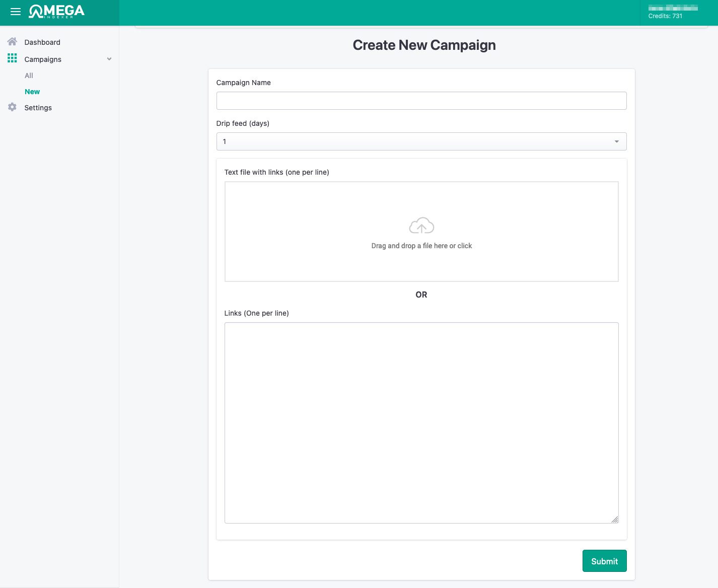Viewport: 718px width, 588px height.
Task: Open Settings from the sidebar
Action: tap(38, 108)
